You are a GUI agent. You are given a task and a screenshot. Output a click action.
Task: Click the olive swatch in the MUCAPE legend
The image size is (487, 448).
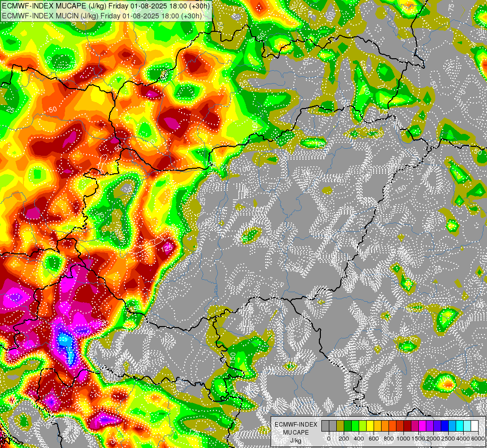click(x=340, y=426)
